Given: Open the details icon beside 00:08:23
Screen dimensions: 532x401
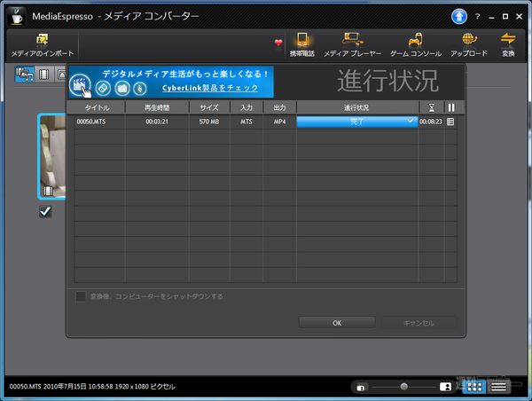Looking at the screenshot, I should [x=450, y=122].
